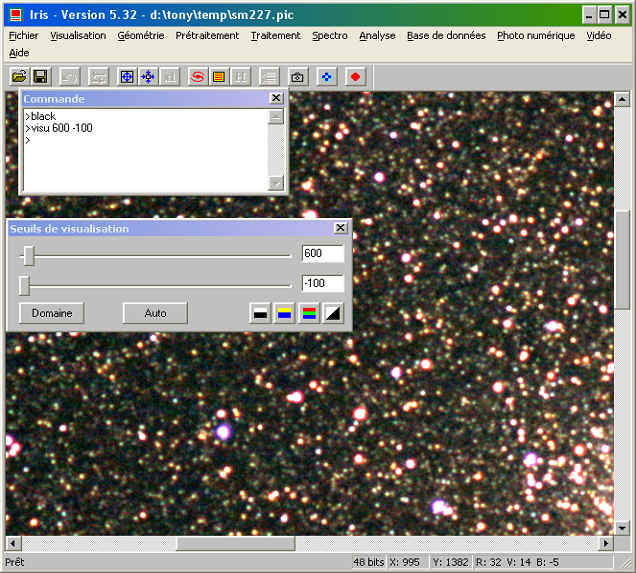Select the black and white palette icon
The height and width of the screenshot is (573, 636).
pyautogui.click(x=260, y=313)
